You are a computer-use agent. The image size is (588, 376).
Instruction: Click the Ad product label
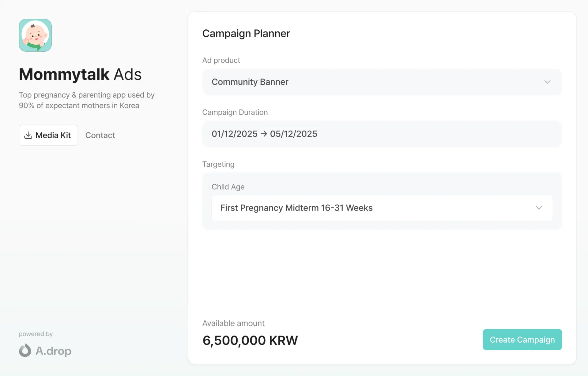(221, 60)
